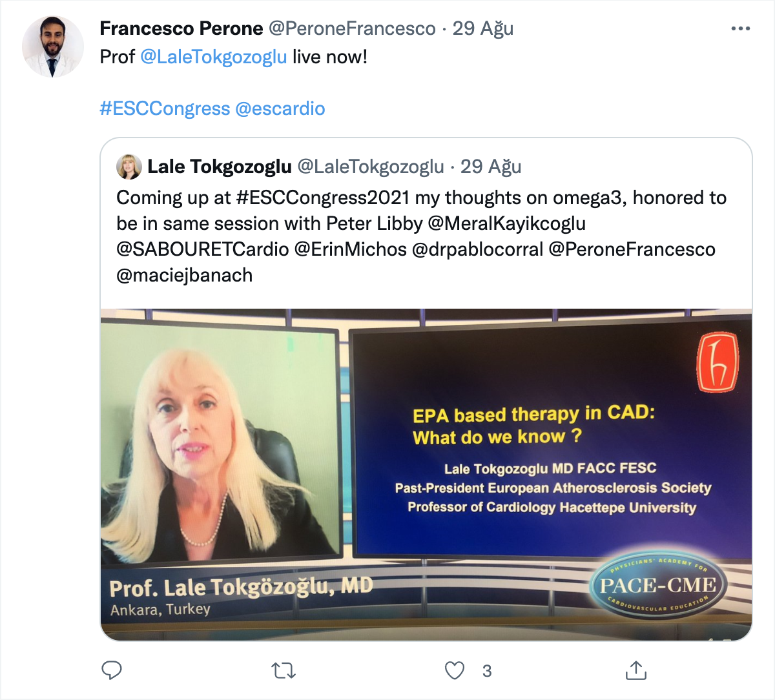Image resolution: width=775 pixels, height=700 pixels.
Task: Open the @escardio mention link
Action: pos(280,108)
